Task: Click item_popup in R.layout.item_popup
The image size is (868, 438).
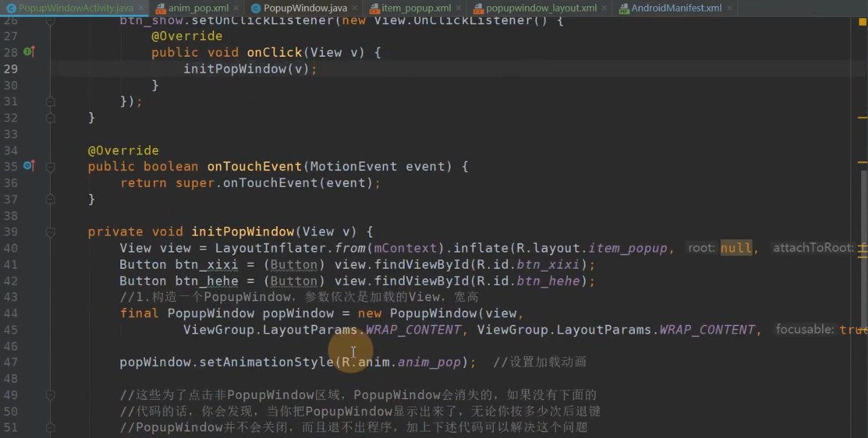Action: point(627,248)
